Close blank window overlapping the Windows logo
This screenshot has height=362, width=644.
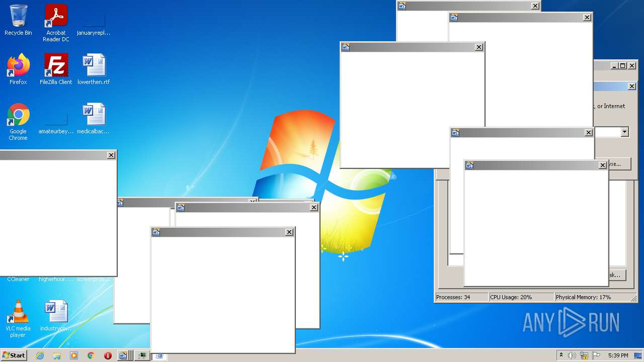pyautogui.click(x=479, y=47)
